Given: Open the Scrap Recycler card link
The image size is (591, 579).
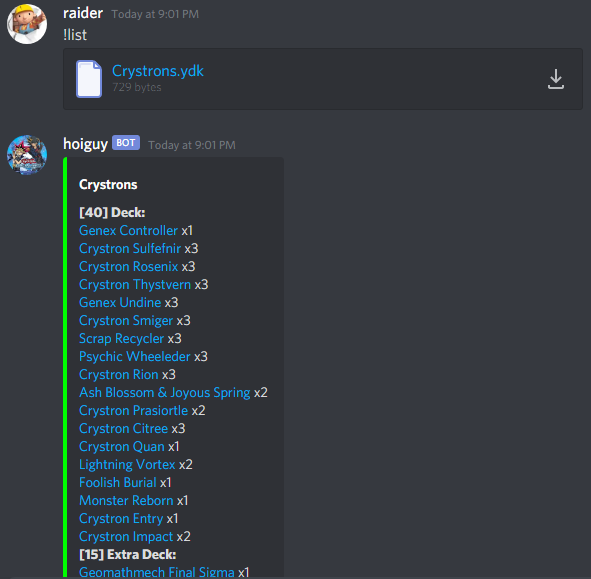Looking at the screenshot, I should [121, 339].
